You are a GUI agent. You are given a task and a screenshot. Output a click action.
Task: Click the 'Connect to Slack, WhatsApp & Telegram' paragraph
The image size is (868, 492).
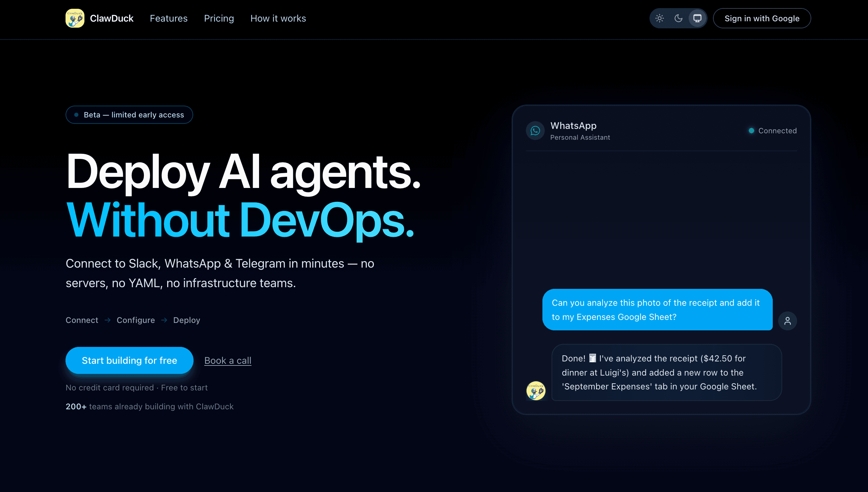pos(220,273)
